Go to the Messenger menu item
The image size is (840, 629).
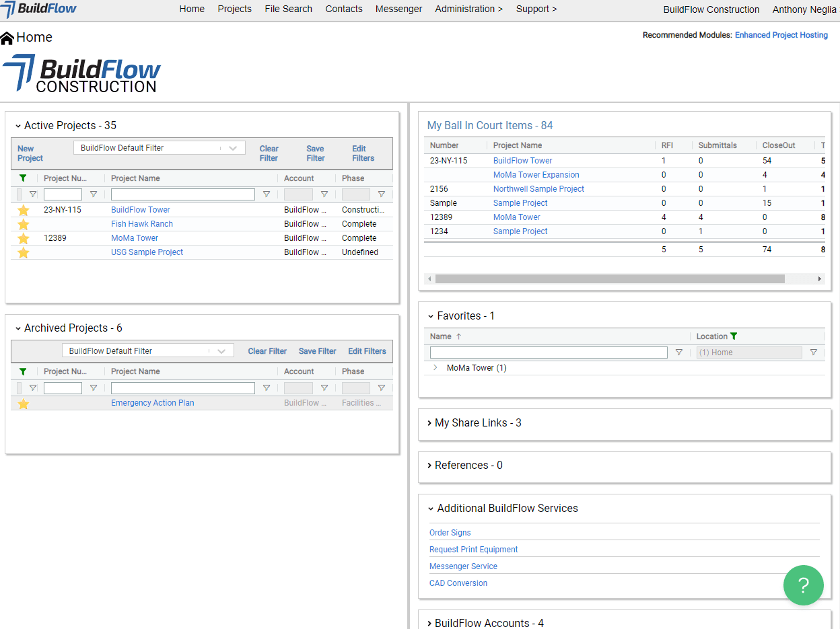398,9
